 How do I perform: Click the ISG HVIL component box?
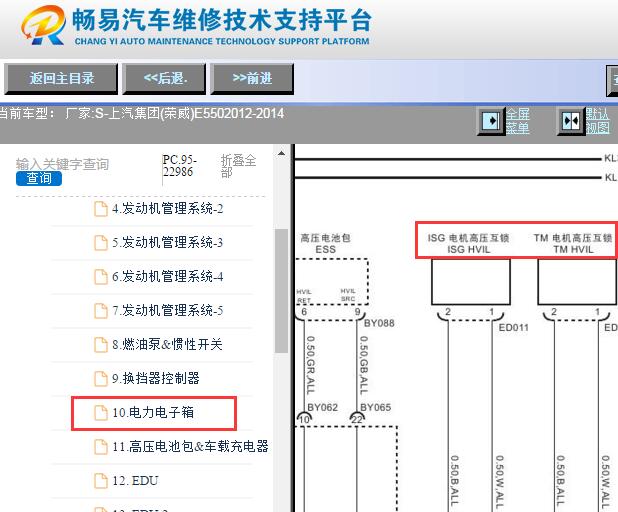coord(471,282)
